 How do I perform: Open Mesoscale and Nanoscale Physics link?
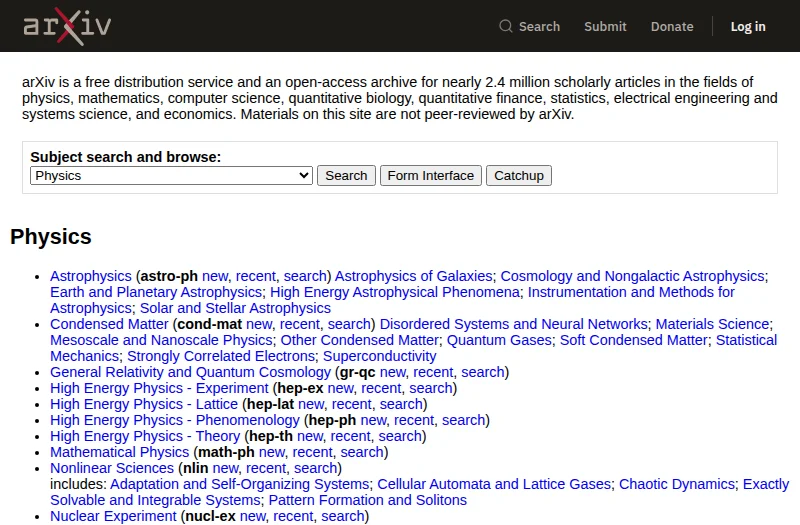(161, 340)
